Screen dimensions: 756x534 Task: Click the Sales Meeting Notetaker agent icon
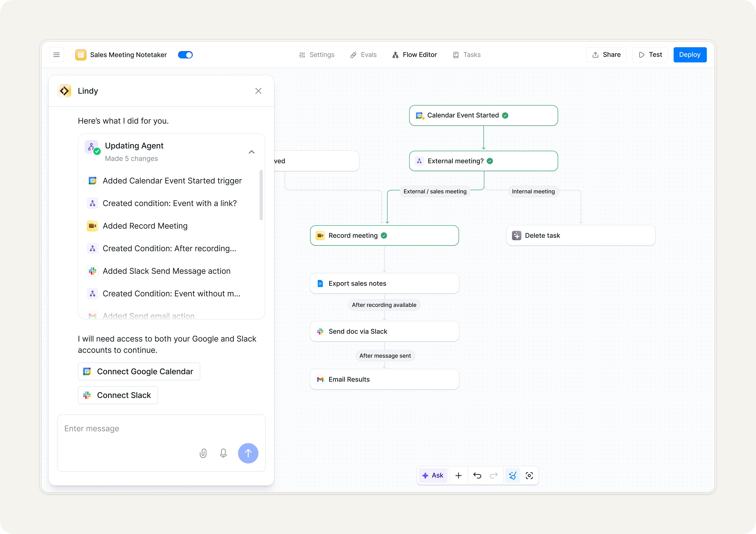tap(81, 55)
